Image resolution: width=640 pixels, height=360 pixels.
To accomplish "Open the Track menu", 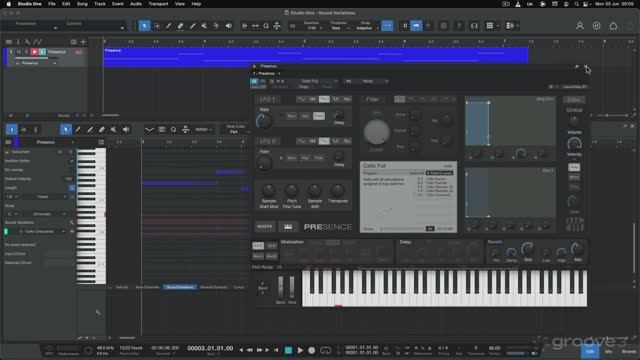I will (100, 4).
